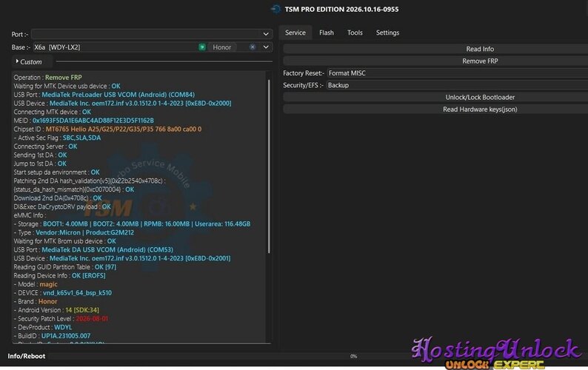
Task: Click Brand Honor log value
Action: tap(47, 301)
